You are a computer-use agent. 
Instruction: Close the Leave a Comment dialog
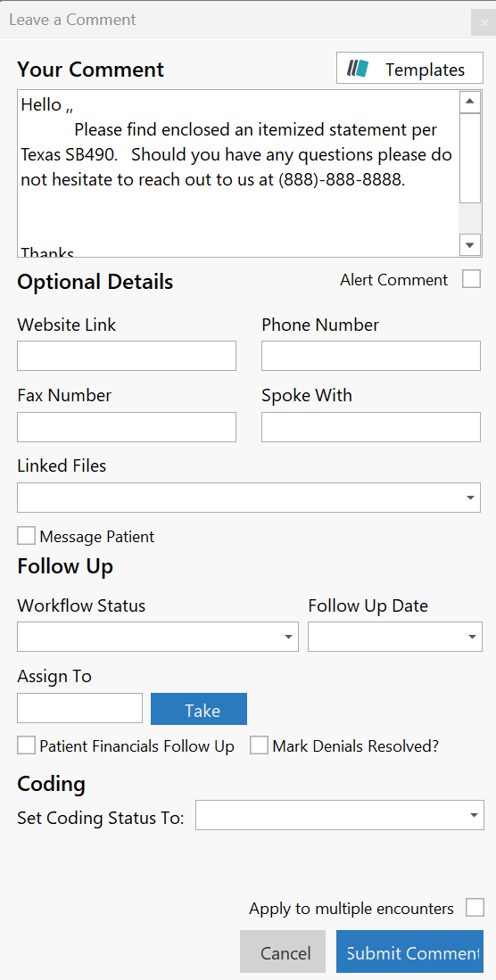pos(484,22)
